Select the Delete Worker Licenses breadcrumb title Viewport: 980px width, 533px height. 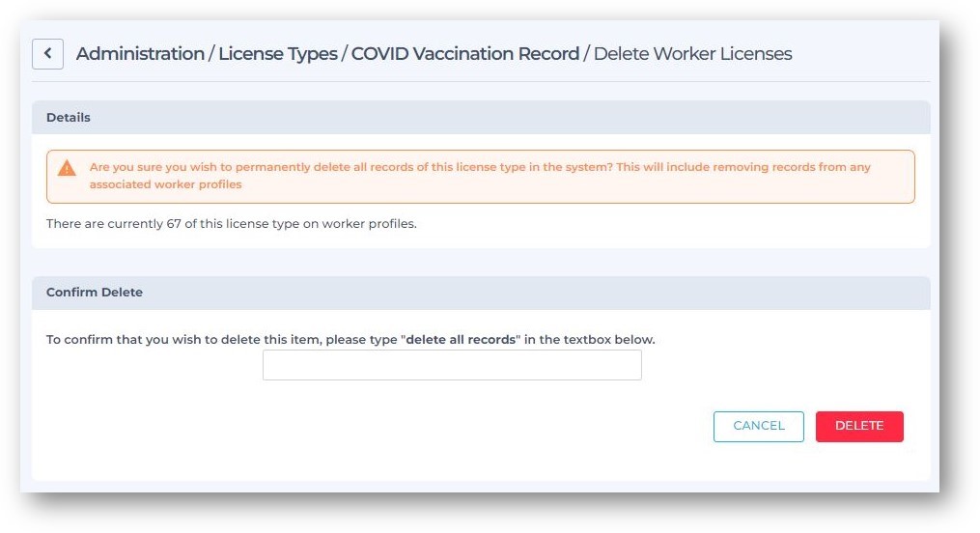pyautogui.click(x=692, y=54)
